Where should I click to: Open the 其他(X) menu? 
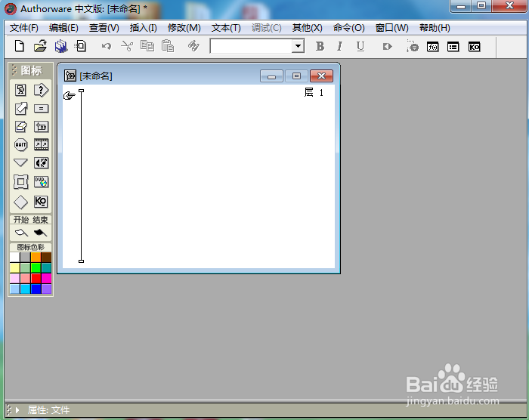(x=308, y=28)
